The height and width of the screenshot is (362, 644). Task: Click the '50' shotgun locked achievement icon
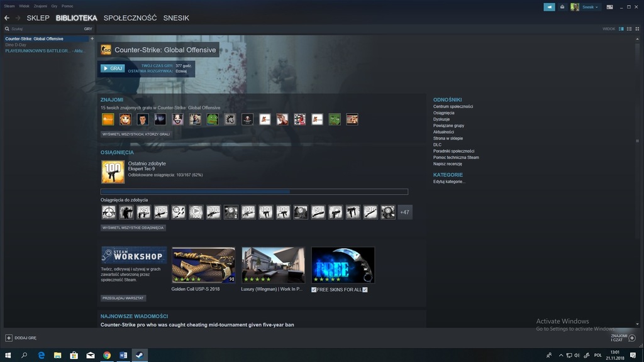(318, 212)
